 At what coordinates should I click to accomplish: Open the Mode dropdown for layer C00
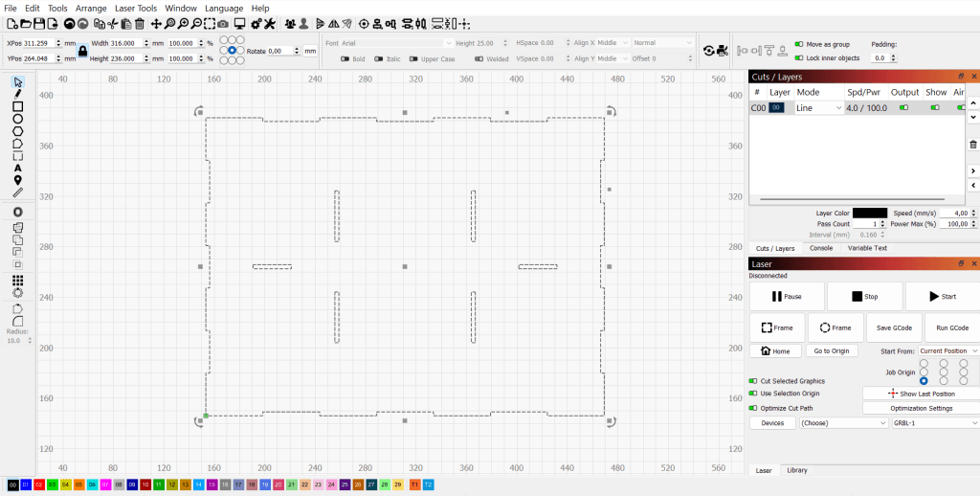coord(818,108)
